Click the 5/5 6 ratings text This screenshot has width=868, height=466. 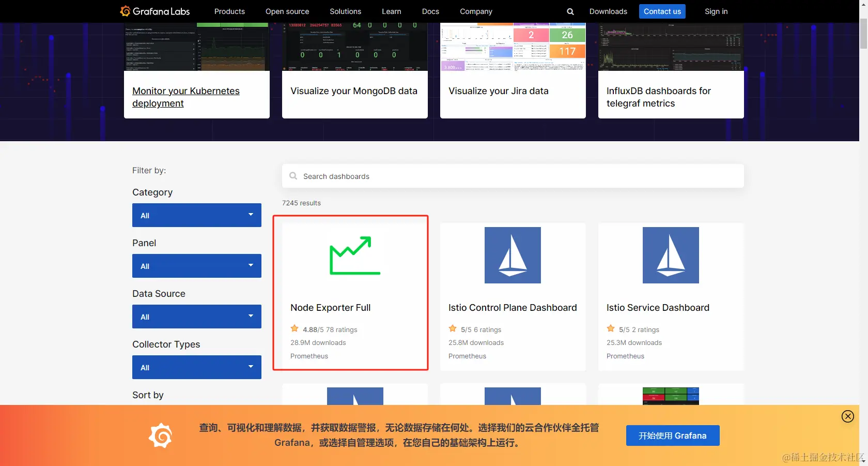(x=481, y=329)
